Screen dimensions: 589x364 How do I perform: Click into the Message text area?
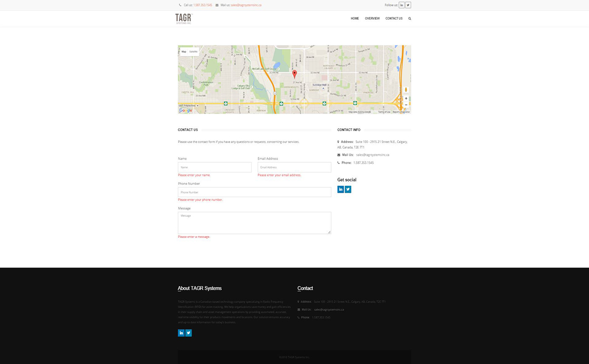point(254,223)
